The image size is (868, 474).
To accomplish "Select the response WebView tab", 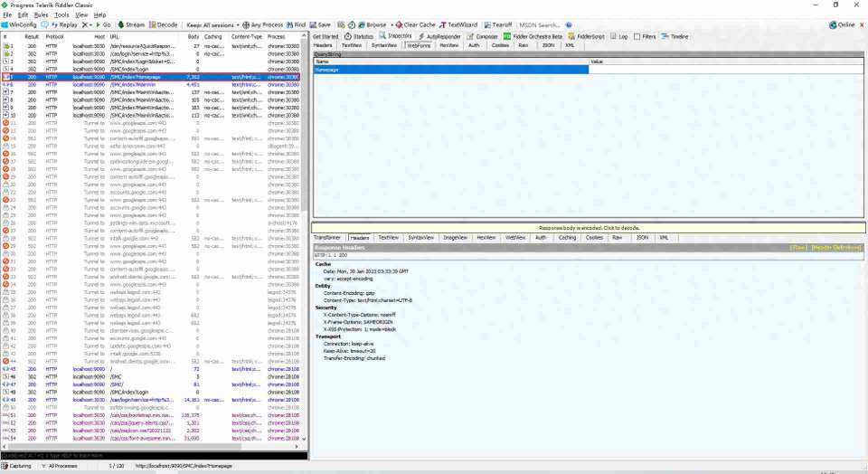I will point(514,238).
